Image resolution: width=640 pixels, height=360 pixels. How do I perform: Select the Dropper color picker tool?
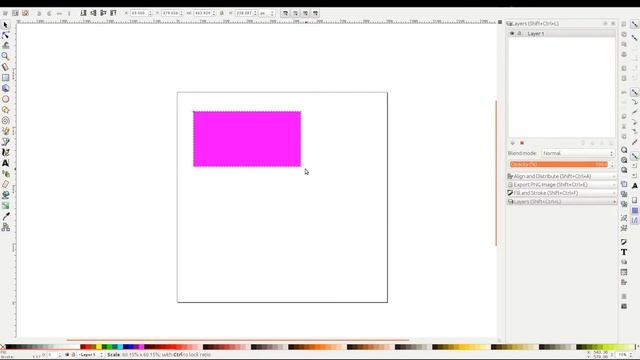point(5,216)
